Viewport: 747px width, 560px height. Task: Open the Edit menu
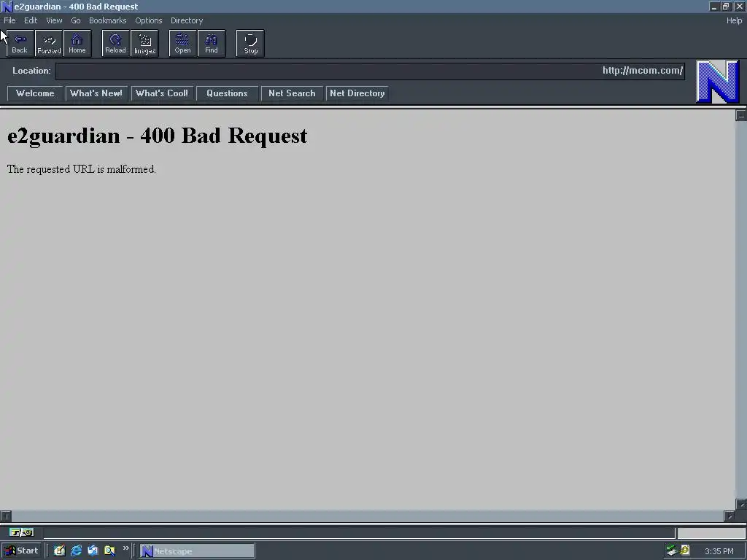31,20
